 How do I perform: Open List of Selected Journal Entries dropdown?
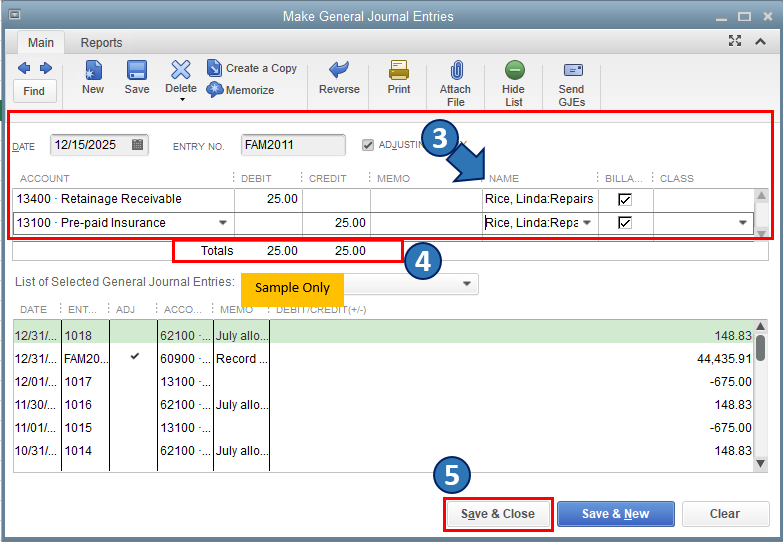point(466,284)
